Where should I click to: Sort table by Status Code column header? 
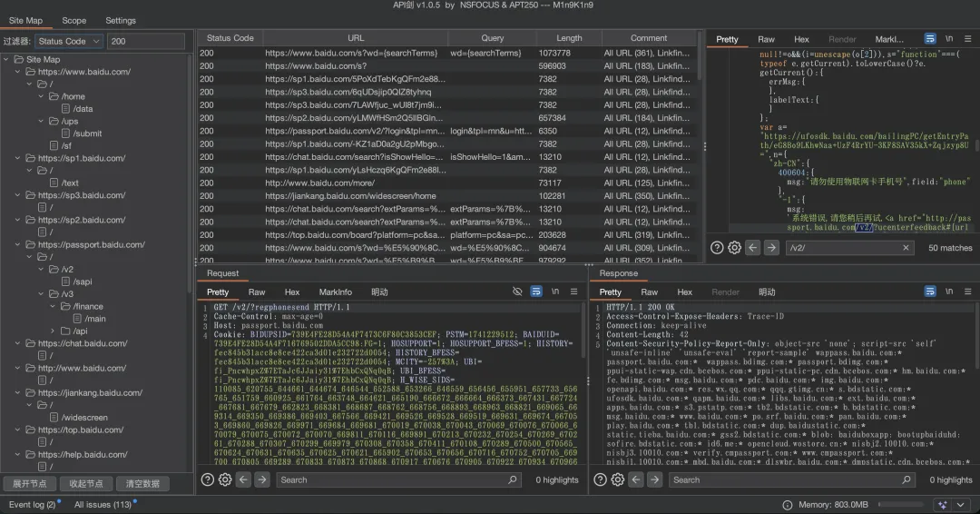coord(230,38)
